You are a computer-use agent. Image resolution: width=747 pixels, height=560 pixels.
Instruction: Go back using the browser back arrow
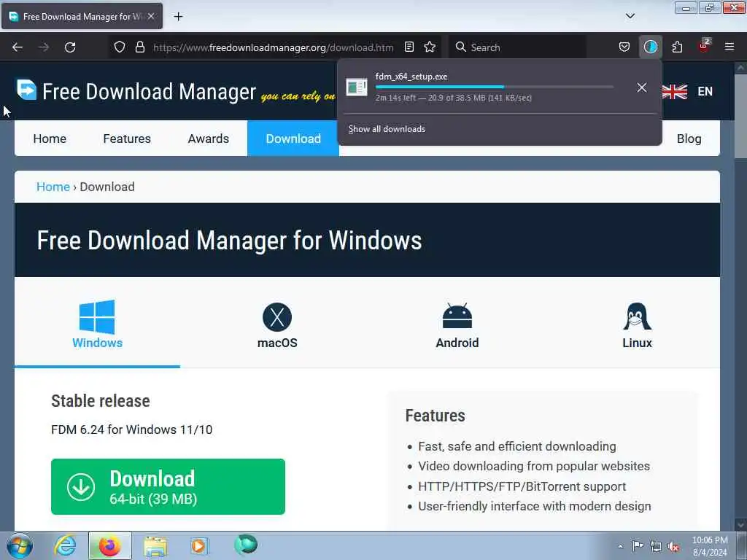(18, 47)
